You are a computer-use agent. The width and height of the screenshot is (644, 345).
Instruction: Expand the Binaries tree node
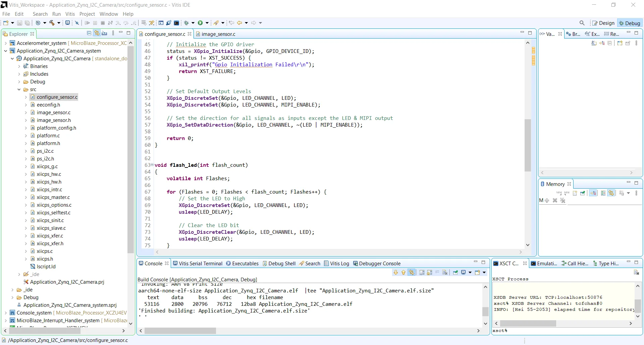pyautogui.click(x=19, y=66)
